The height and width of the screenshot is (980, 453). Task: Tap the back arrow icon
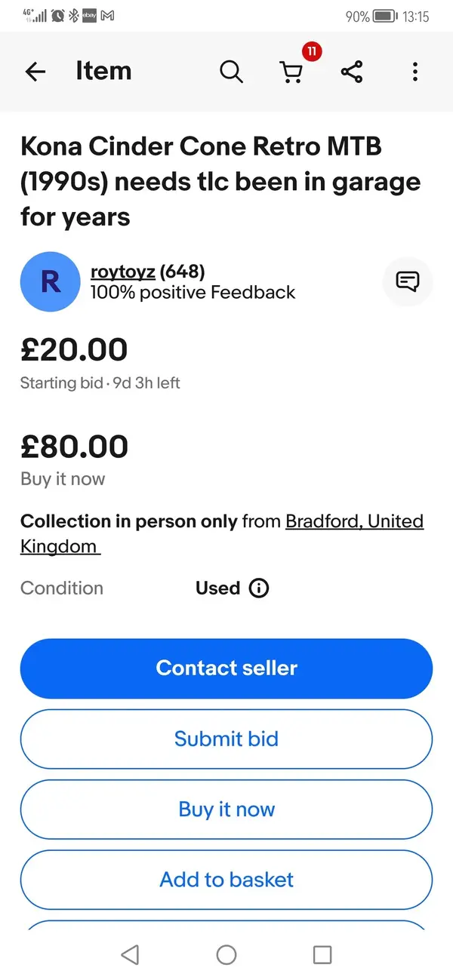click(35, 72)
